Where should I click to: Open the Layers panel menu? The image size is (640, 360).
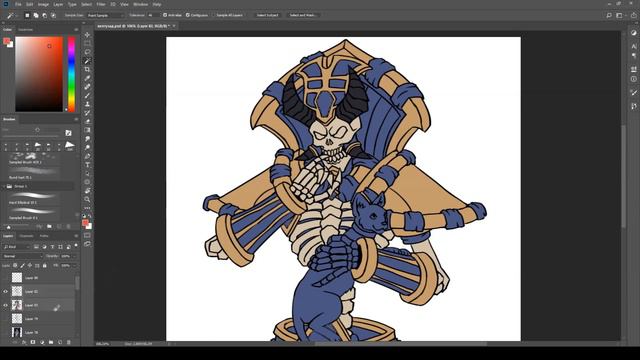pos(76,236)
